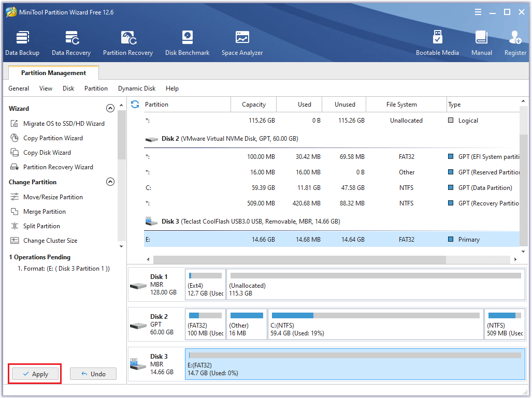Open the Data Backup tool
Image resolution: width=532 pixels, height=398 pixels.
pos(22,43)
